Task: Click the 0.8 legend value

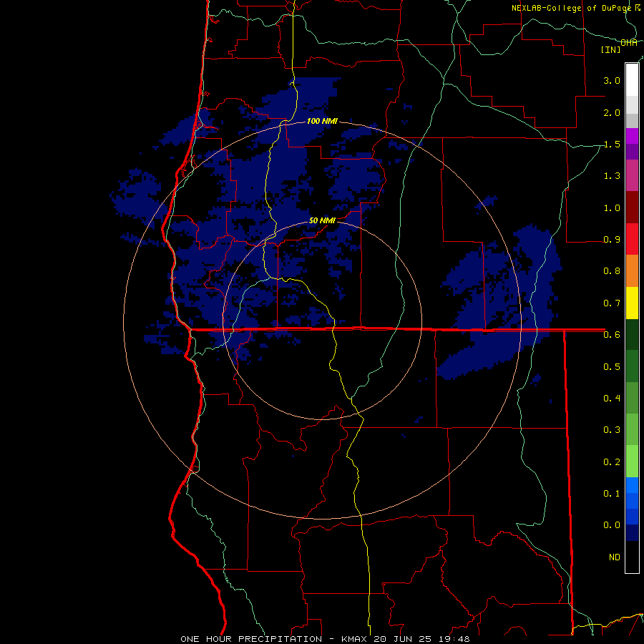Action: 612,270
